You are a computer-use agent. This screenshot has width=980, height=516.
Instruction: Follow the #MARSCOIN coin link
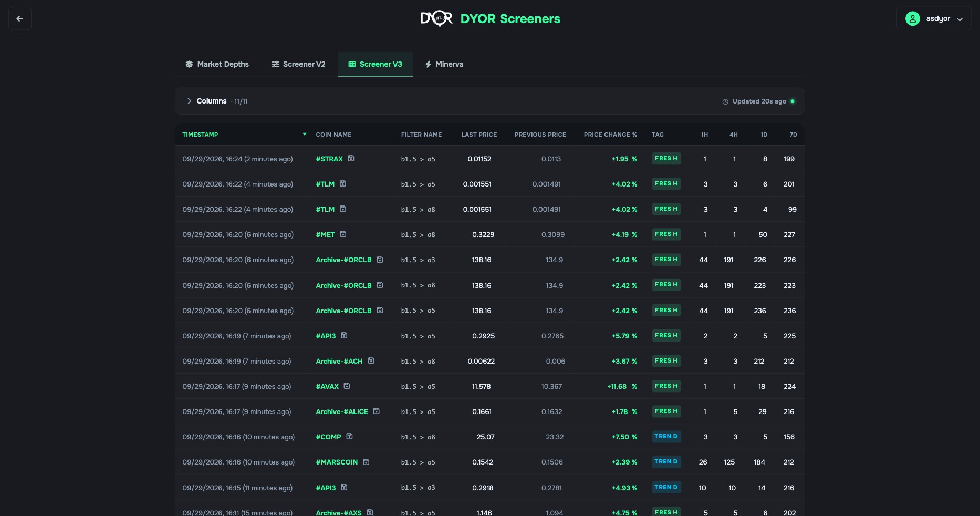[337, 462]
